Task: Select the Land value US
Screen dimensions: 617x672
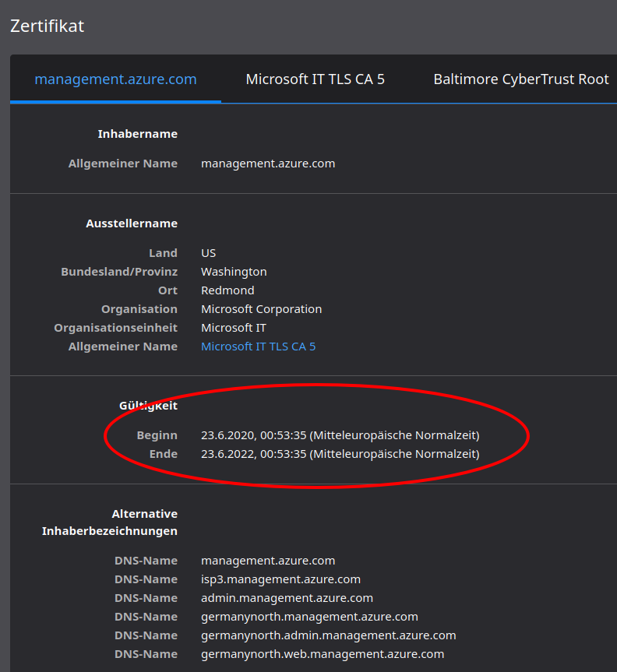Action: [x=208, y=253]
